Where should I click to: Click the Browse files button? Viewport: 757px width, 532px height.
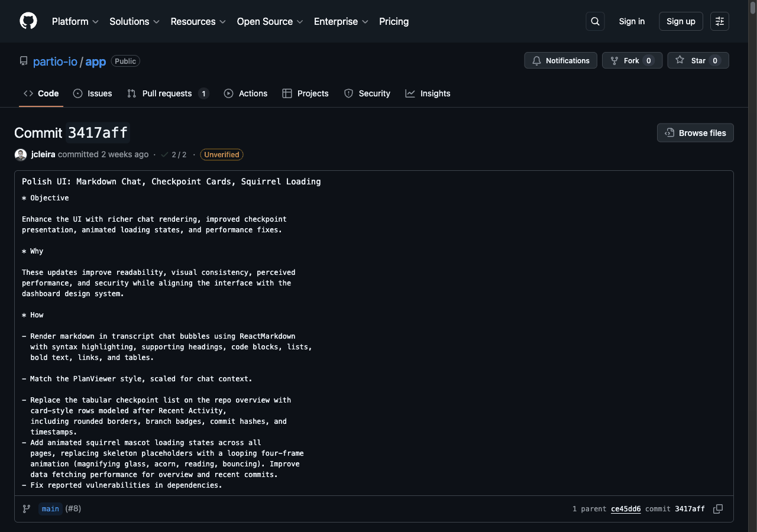[695, 133]
